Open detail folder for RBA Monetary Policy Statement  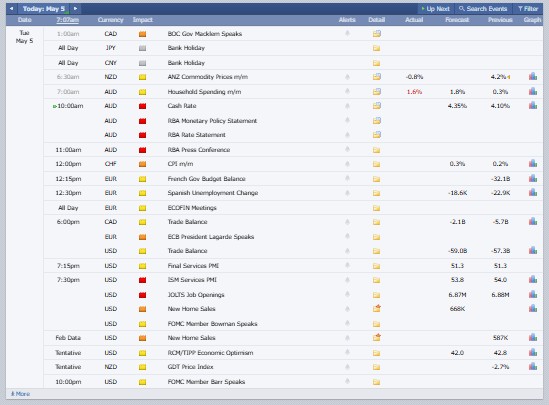pyautogui.click(x=377, y=121)
